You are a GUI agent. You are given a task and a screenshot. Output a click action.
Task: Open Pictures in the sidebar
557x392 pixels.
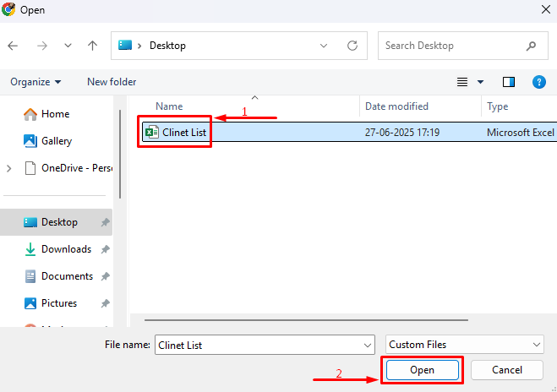59,303
